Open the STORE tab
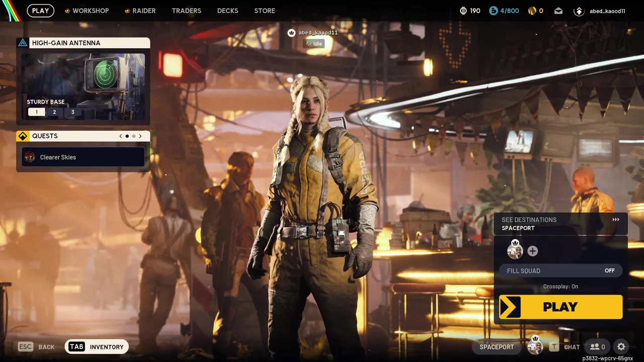Screen dimensions: 644x362 point(265,11)
